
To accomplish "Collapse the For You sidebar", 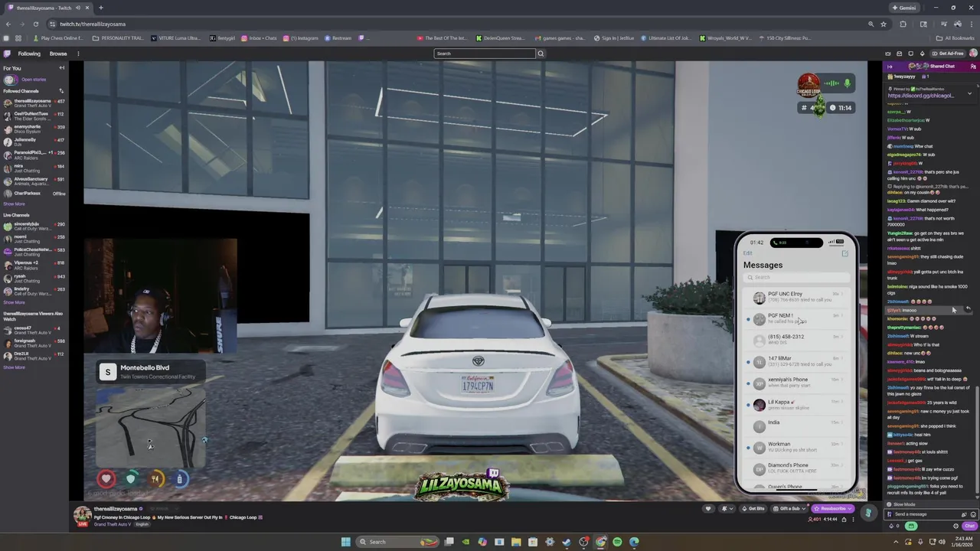I will [62, 68].
